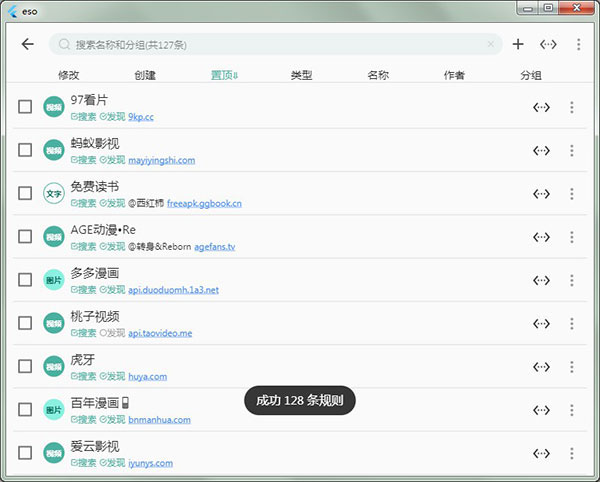The image size is (600, 482).
Task: Open the mayiyingshi.com link
Action: [161, 160]
